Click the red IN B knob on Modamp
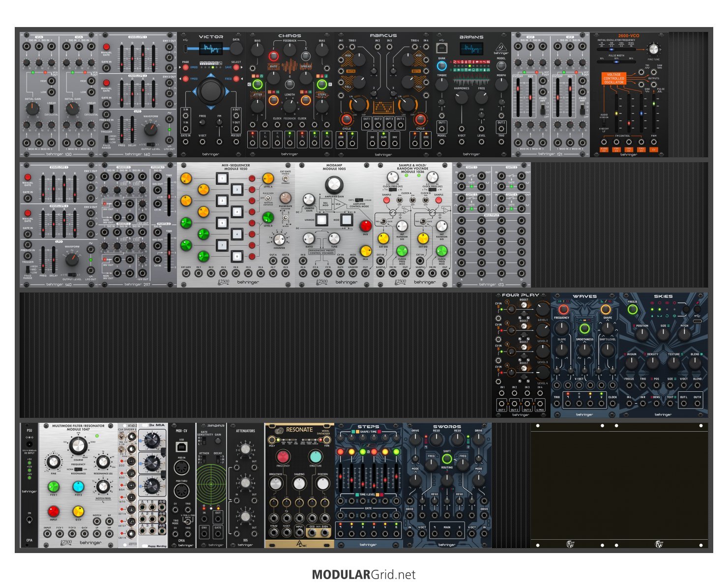728x585 pixels. 365,226
